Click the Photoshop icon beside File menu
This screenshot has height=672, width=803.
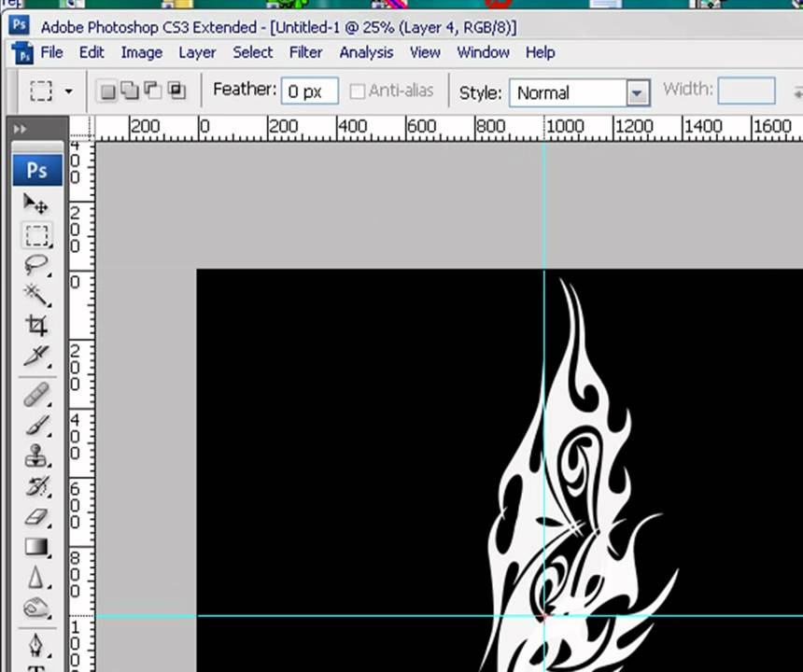click(22, 53)
